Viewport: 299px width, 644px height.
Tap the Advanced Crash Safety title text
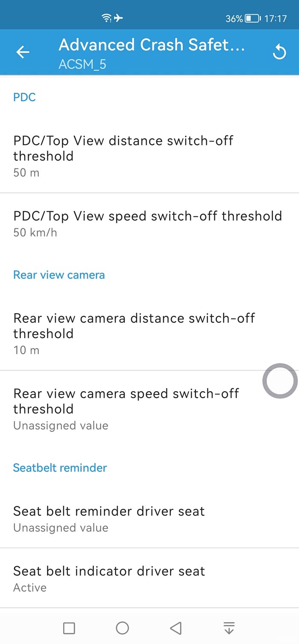pyautogui.click(x=152, y=44)
